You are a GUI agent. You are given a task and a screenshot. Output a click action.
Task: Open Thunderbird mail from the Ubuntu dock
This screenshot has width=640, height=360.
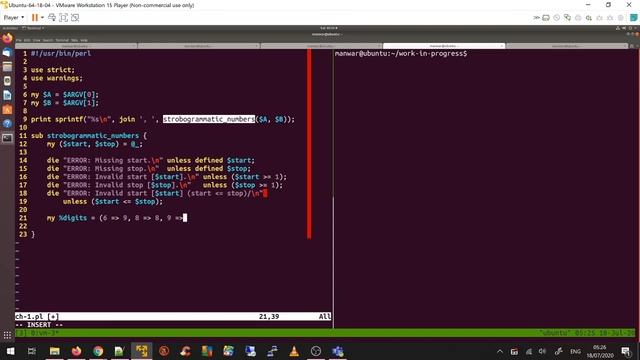(x=7, y=53)
